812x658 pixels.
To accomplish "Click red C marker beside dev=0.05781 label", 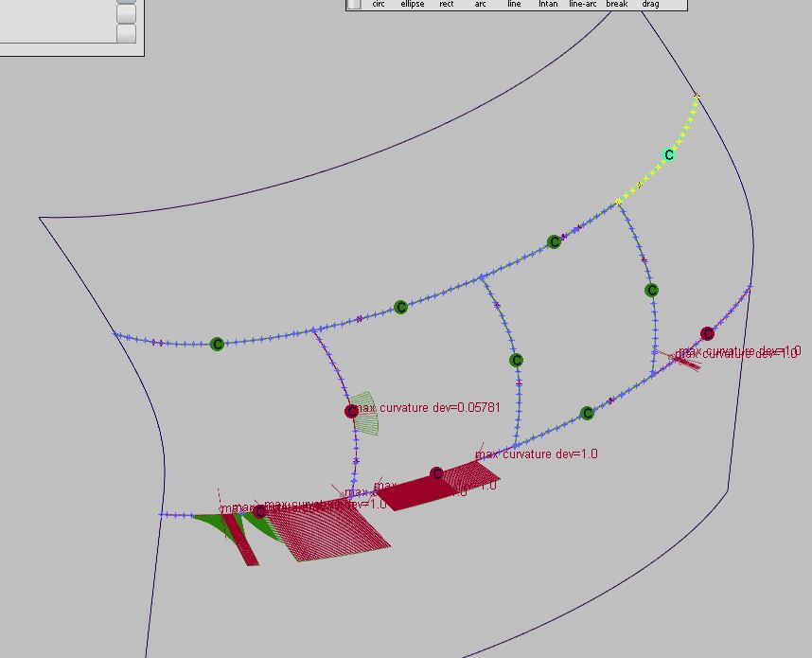I will pos(352,412).
